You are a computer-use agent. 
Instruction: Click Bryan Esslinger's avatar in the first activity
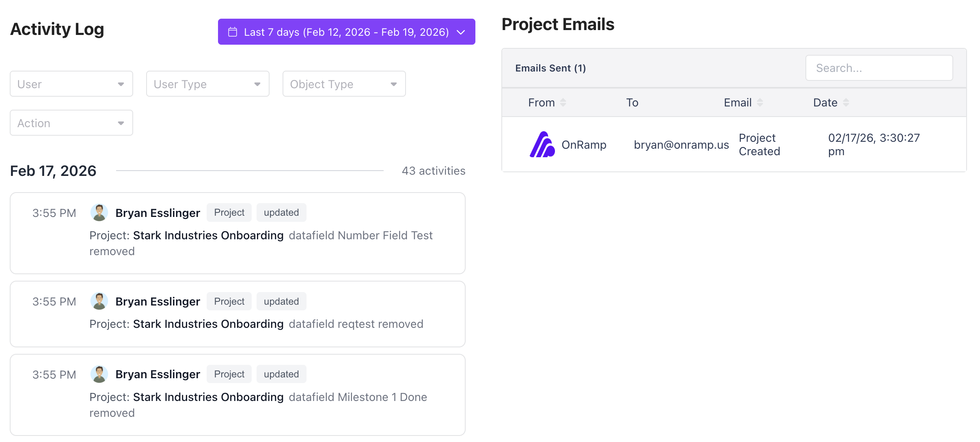point(99,212)
